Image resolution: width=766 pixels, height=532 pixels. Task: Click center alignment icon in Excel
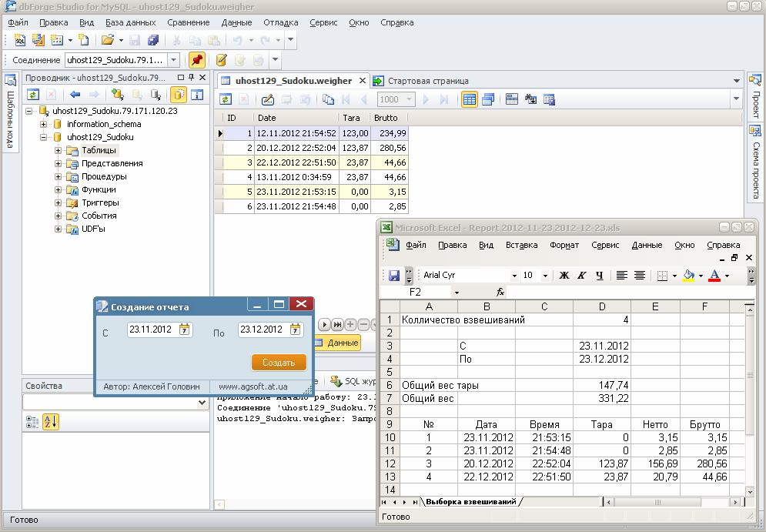click(x=640, y=276)
